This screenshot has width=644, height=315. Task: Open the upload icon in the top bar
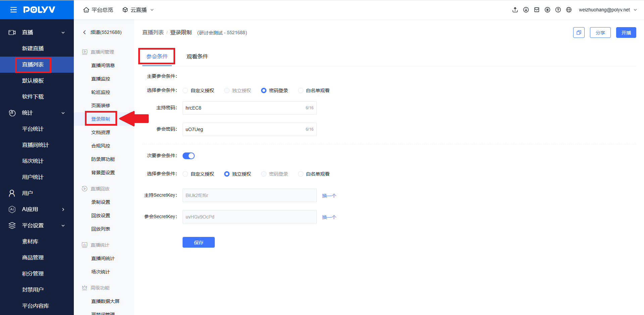(x=515, y=10)
